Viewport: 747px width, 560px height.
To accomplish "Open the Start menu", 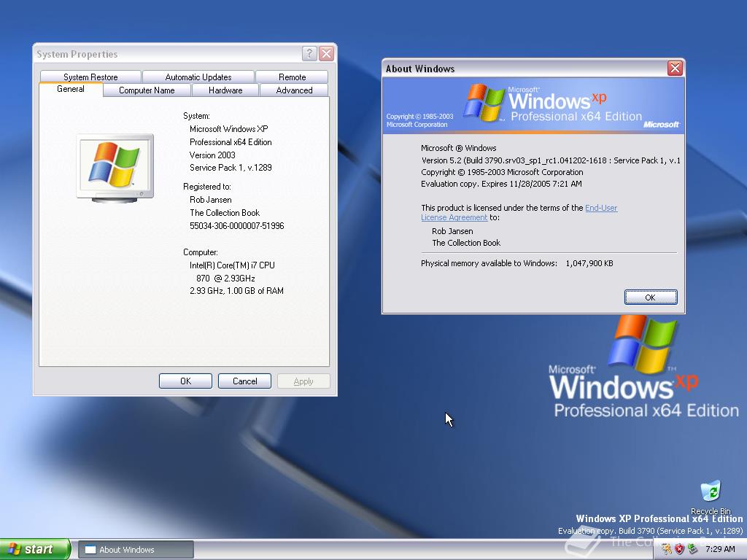I will tap(35, 549).
